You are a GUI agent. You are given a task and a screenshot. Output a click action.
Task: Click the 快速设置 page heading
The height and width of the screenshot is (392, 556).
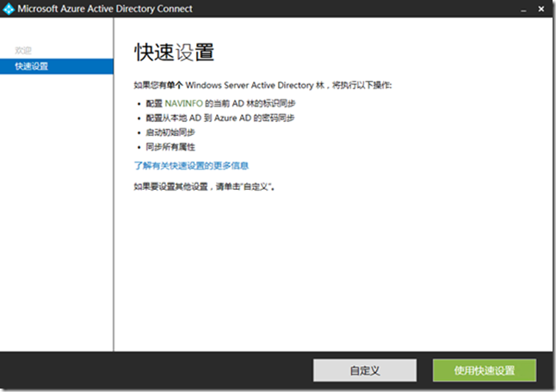click(x=174, y=52)
